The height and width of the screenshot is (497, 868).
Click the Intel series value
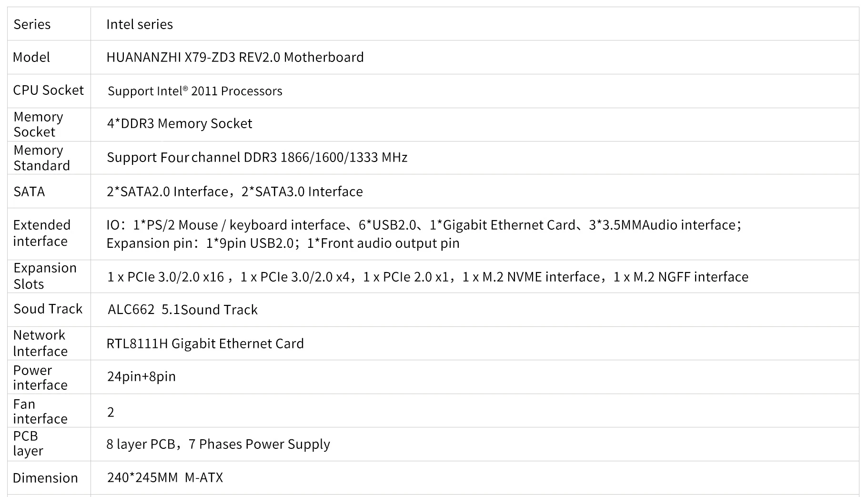(140, 24)
